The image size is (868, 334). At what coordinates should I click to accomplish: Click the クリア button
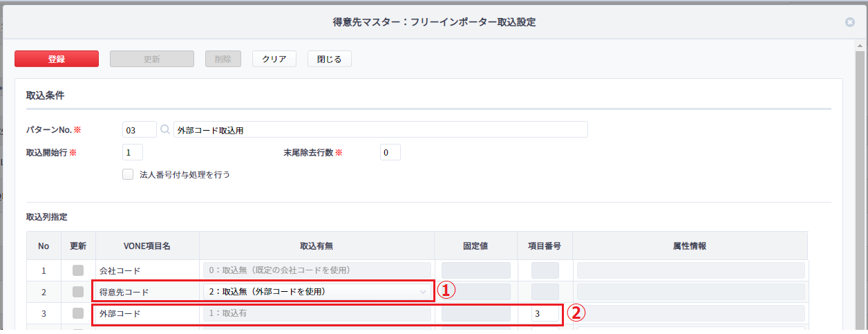274,59
